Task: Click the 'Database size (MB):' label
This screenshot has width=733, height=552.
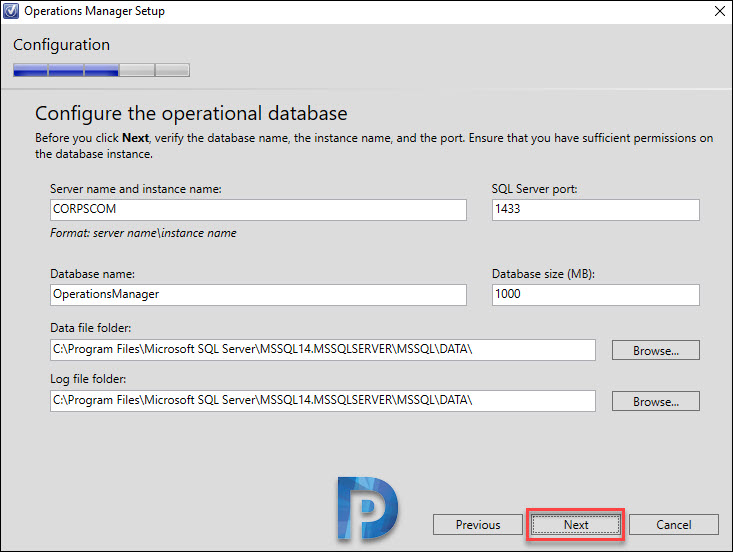Action: click(x=543, y=274)
